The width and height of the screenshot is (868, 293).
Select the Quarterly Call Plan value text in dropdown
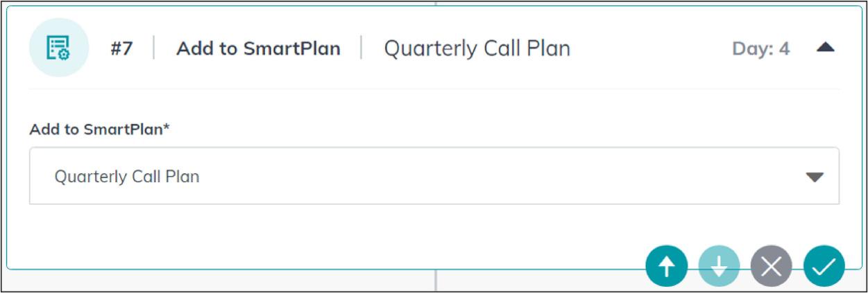pyautogui.click(x=127, y=177)
